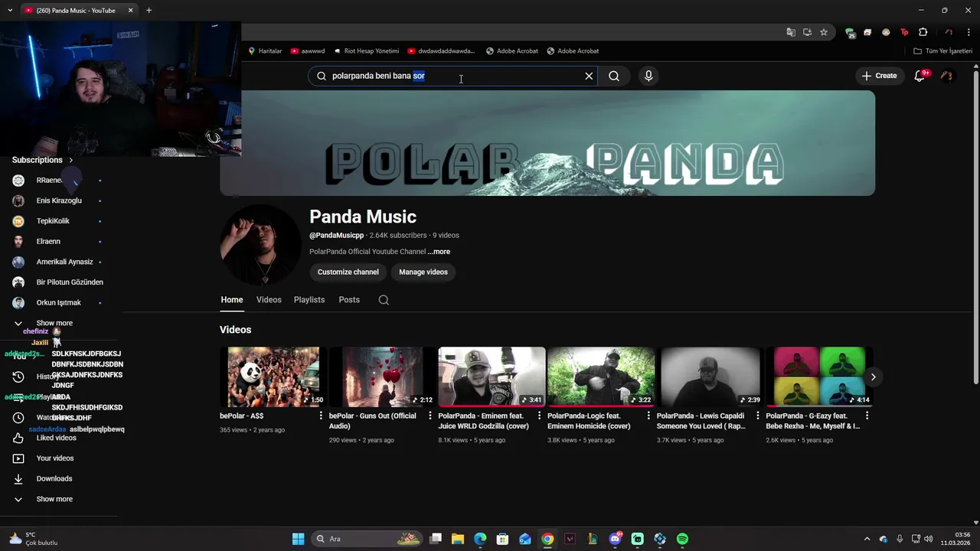Search within the Panda Music channel
Image resolution: width=980 pixels, height=551 pixels.
(384, 300)
